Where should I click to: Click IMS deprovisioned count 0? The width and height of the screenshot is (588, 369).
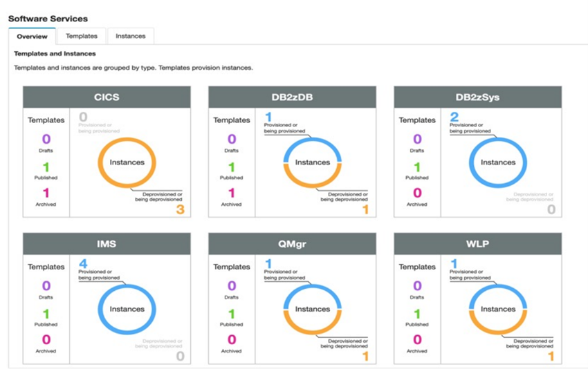click(x=181, y=356)
